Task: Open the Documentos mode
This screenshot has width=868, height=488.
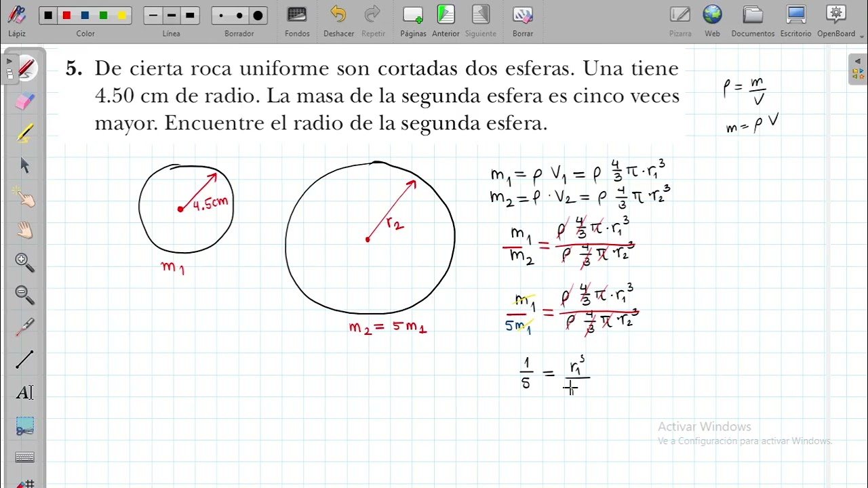Action: click(753, 20)
